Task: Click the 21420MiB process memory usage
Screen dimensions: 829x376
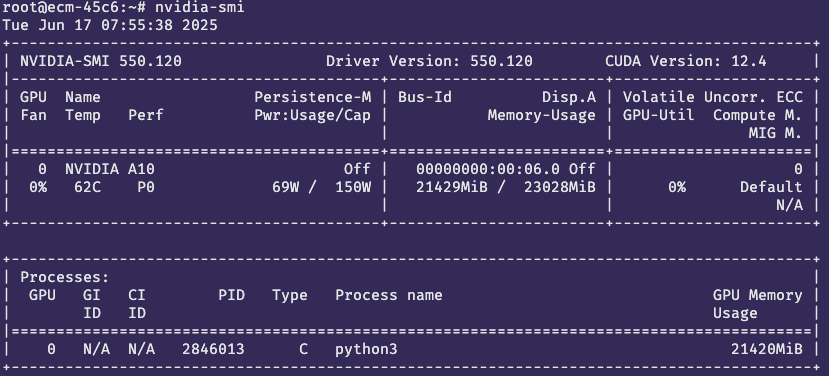Action: tap(767, 349)
